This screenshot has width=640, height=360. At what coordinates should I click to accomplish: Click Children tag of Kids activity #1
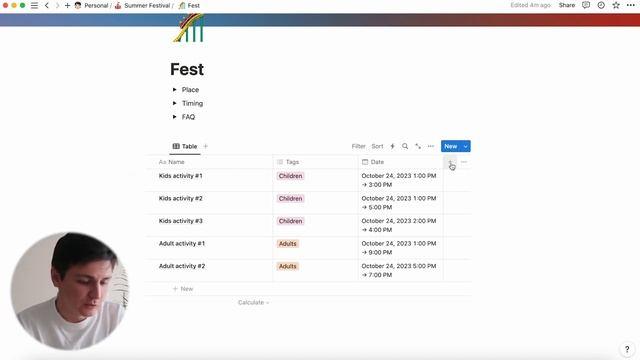coord(290,176)
